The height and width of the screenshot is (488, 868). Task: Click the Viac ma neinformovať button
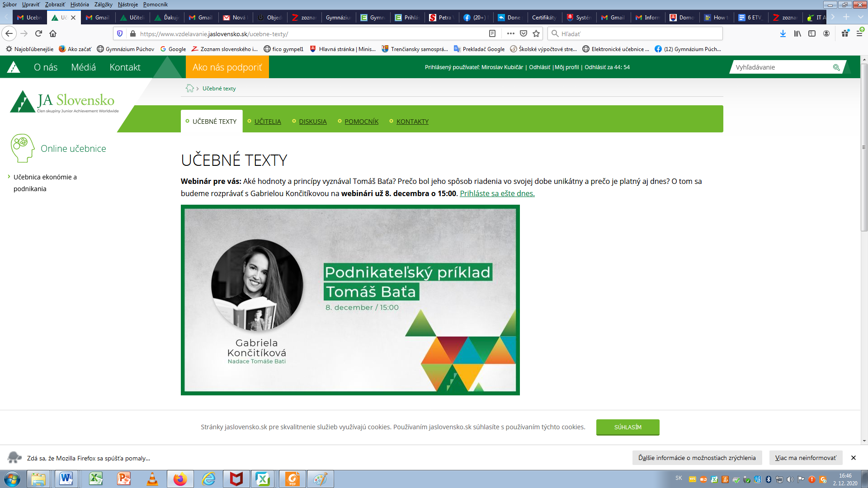tap(806, 458)
